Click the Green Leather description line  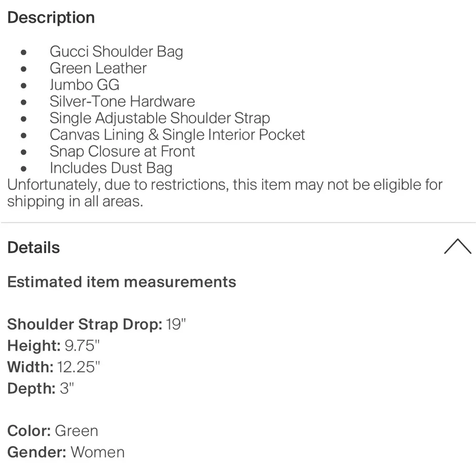click(98, 68)
